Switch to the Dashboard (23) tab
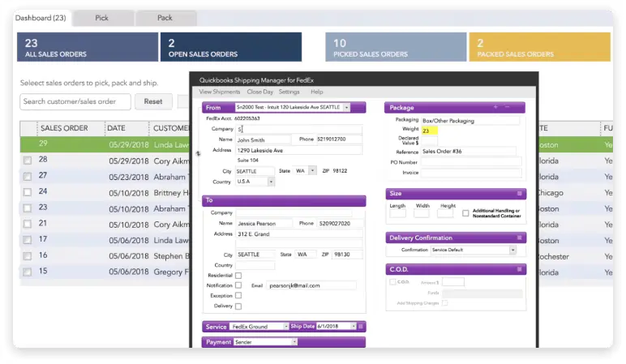This screenshot has width=626, height=364. (x=41, y=18)
